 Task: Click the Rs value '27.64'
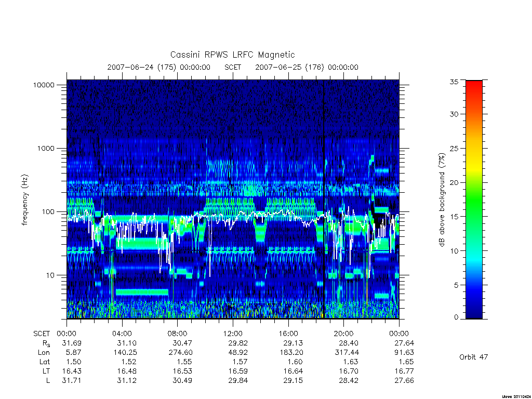coord(404,343)
